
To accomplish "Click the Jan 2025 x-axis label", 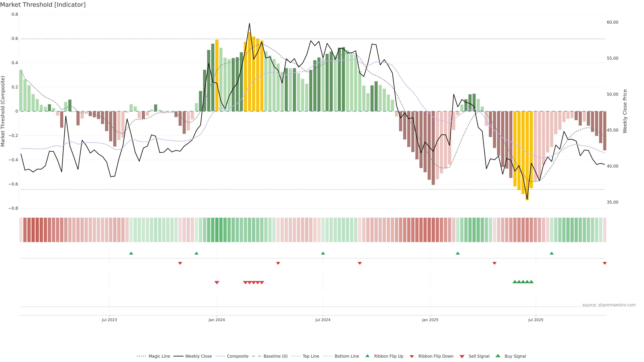I will click(430, 320).
